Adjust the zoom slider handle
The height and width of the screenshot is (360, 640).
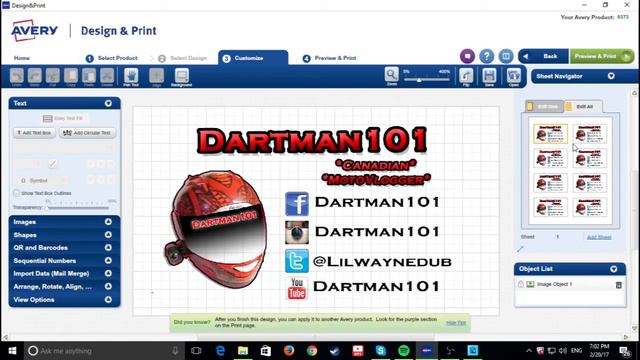(419, 80)
